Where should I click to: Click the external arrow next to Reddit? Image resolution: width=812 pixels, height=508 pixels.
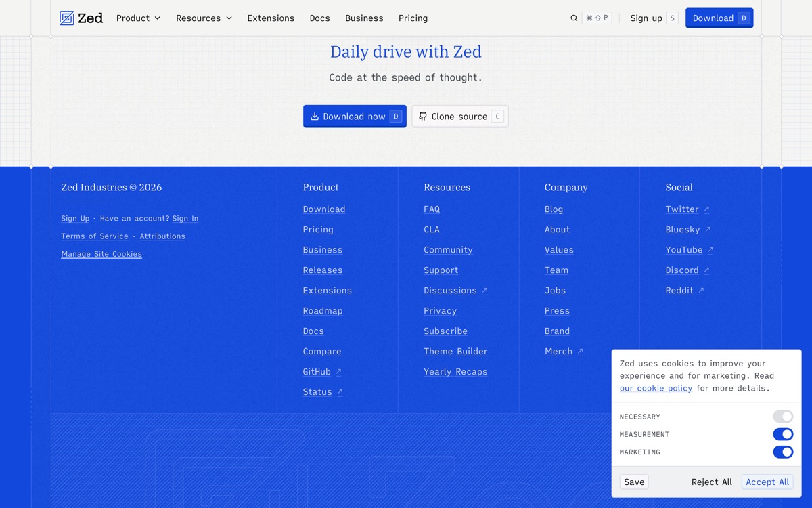click(x=701, y=291)
